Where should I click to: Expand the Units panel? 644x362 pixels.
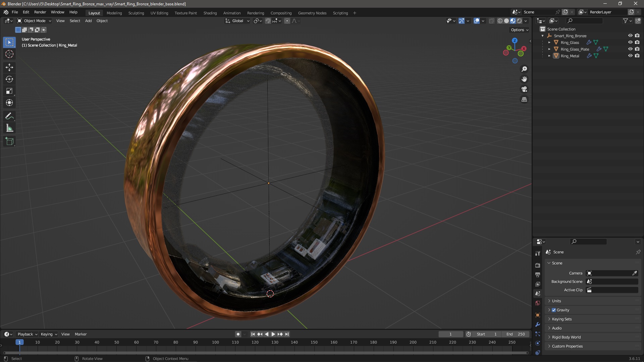(556, 301)
